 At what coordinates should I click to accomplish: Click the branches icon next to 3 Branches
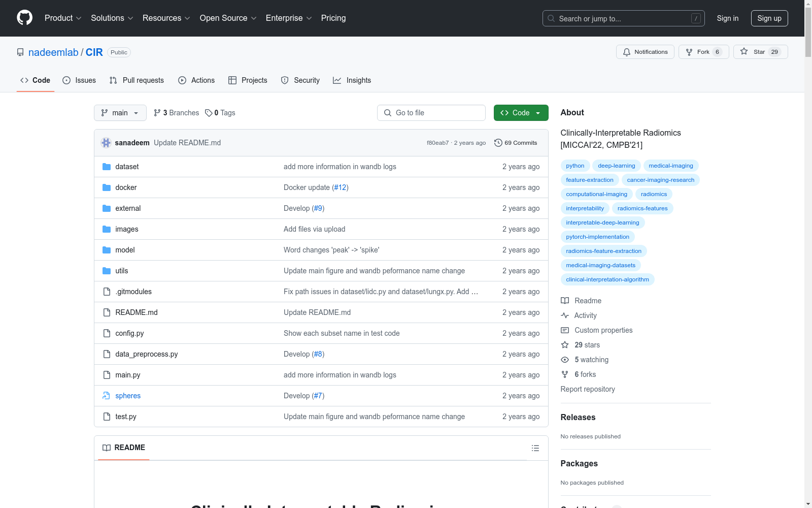[157, 113]
